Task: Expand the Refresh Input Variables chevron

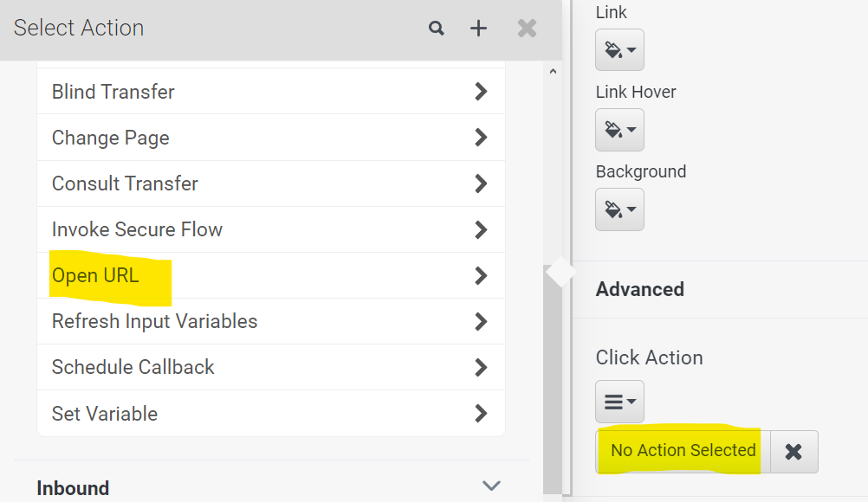Action: pos(481,321)
